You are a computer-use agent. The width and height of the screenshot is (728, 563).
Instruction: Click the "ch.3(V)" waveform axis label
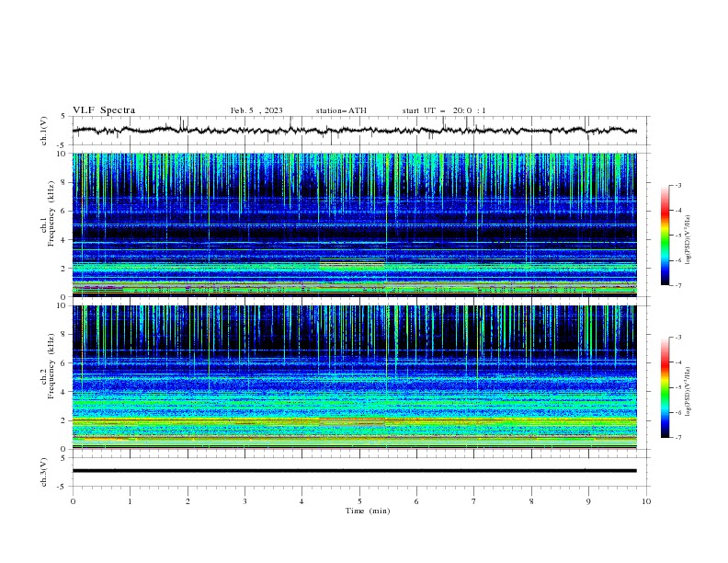(x=44, y=472)
